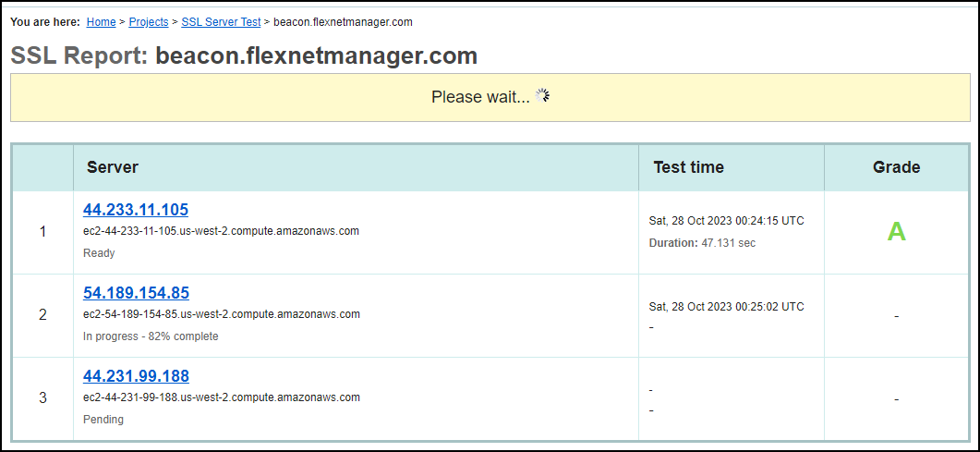
Task: Click row number 1 cell
Action: [x=42, y=232]
